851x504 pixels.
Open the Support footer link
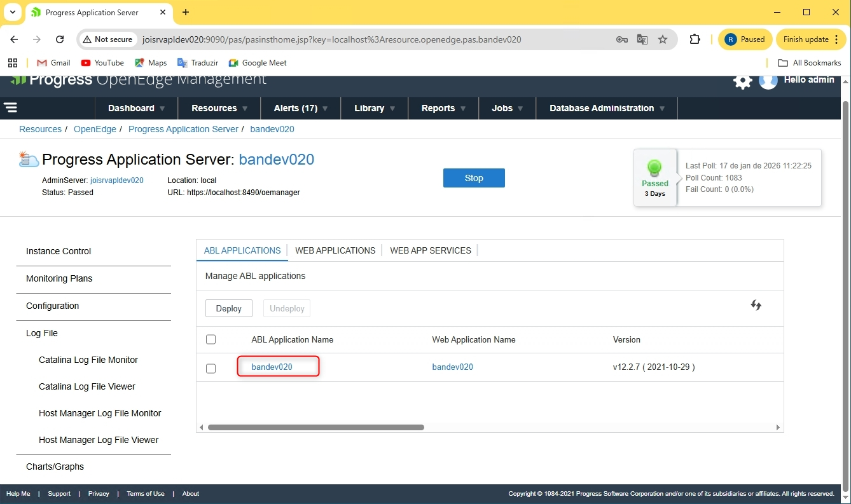(x=59, y=494)
